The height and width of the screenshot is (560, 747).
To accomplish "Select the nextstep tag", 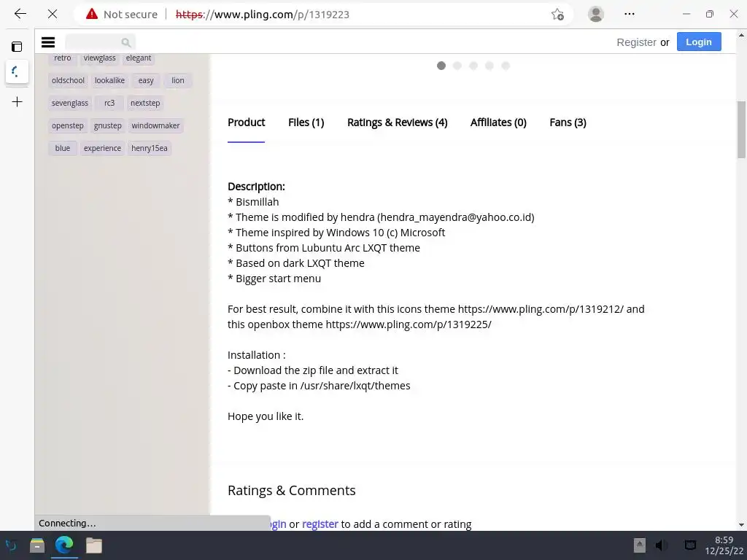I will coord(145,103).
